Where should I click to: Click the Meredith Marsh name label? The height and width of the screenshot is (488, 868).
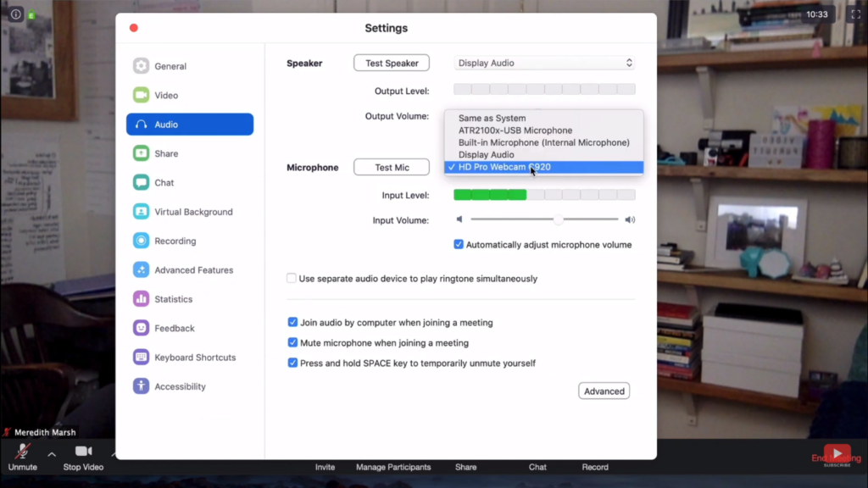(45, 432)
